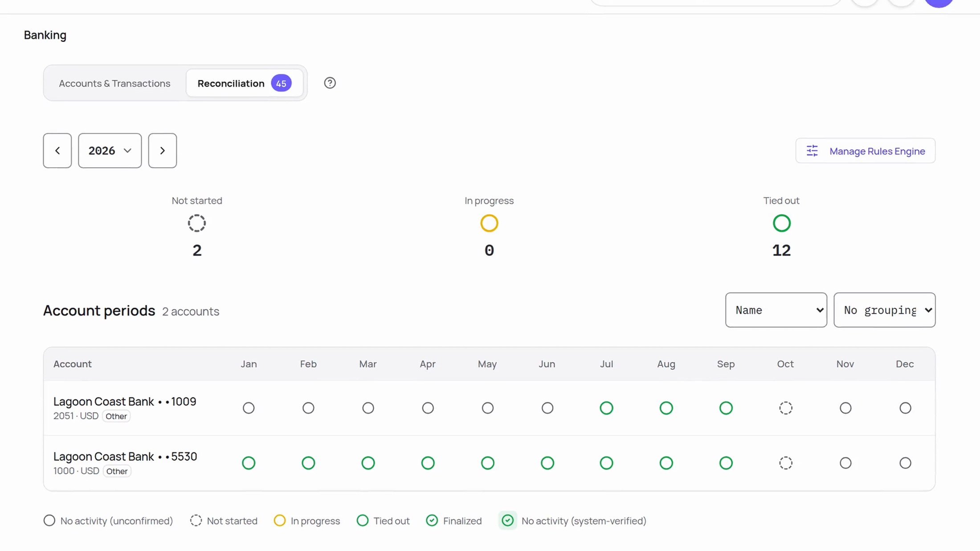Open the No grouping dropdown
The height and width of the screenshot is (551, 980).
(x=884, y=310)
